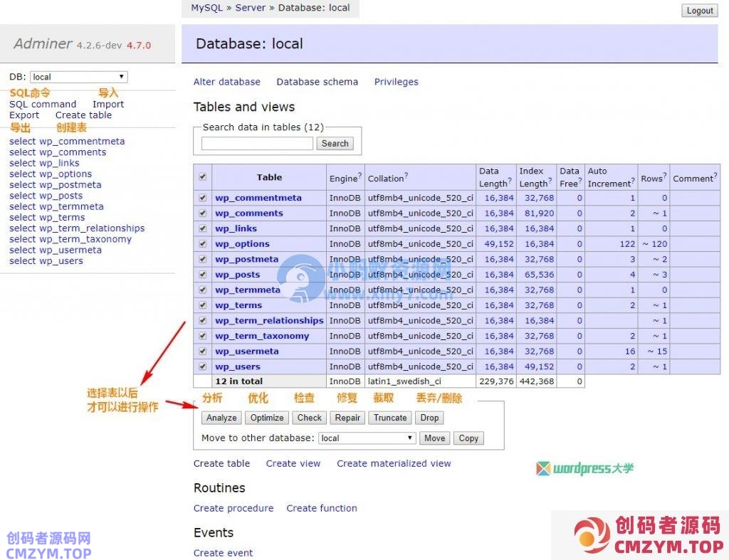Go to the Database schema link
The image size is (729, 560).
click(x=317, y=82)
